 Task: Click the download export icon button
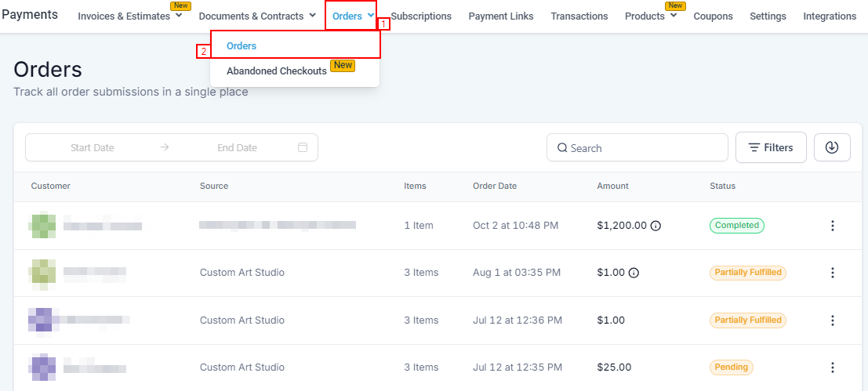(x=832, y=147)
